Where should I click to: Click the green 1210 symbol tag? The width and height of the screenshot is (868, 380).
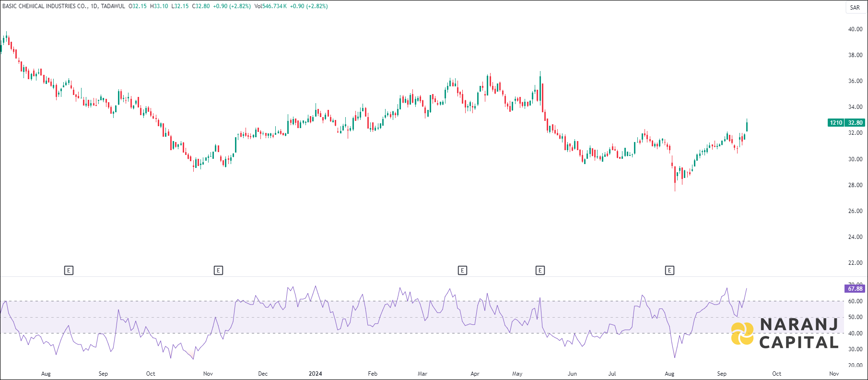[x=836, y=123]
